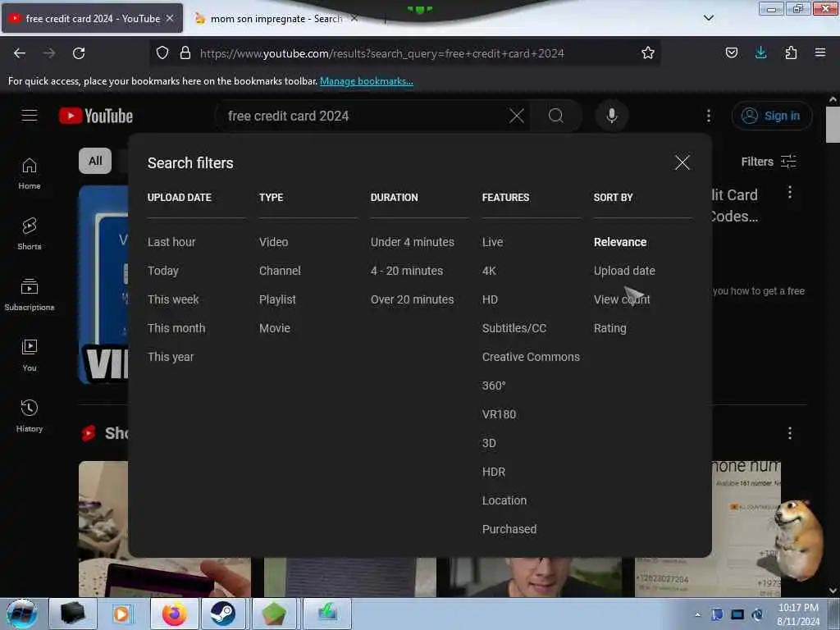Choose Movie type filter

[x=275, y=328]
